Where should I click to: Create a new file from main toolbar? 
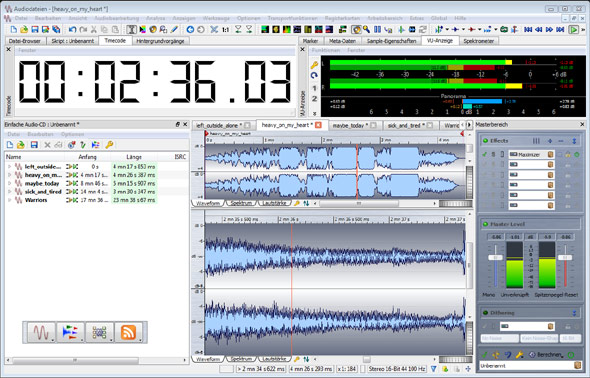pos(14,29)
